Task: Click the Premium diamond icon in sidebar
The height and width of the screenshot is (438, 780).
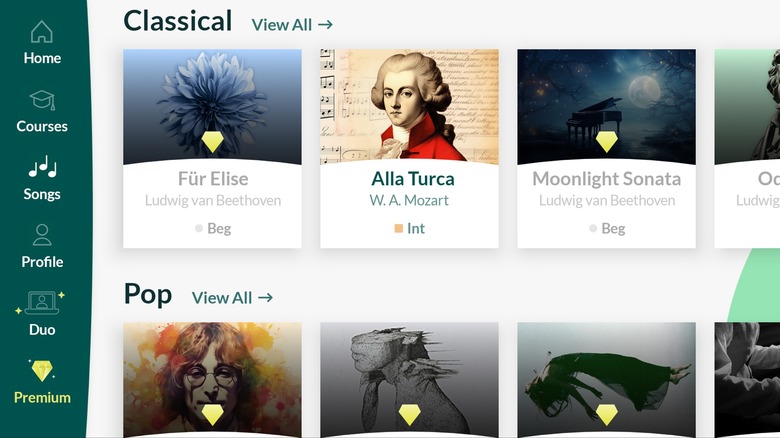Action: click(42, 371)
